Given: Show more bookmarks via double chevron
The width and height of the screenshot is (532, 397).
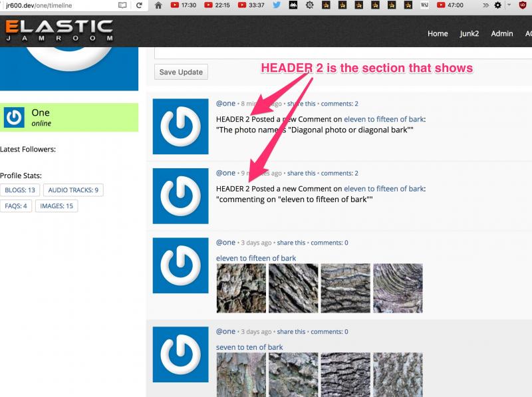Looking at the screenshot, I should pyautogui.click(x=486, y=5).
